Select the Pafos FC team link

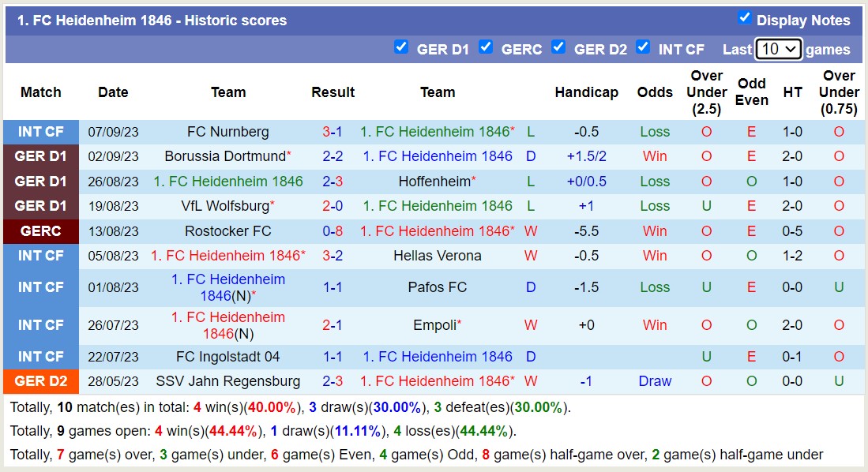tap(438, 287)
